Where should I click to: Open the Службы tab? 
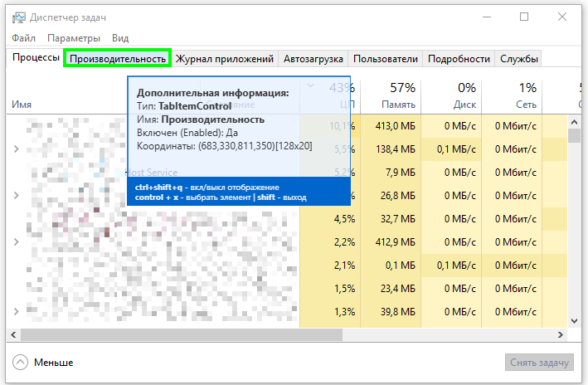click(x=519, y=59)
